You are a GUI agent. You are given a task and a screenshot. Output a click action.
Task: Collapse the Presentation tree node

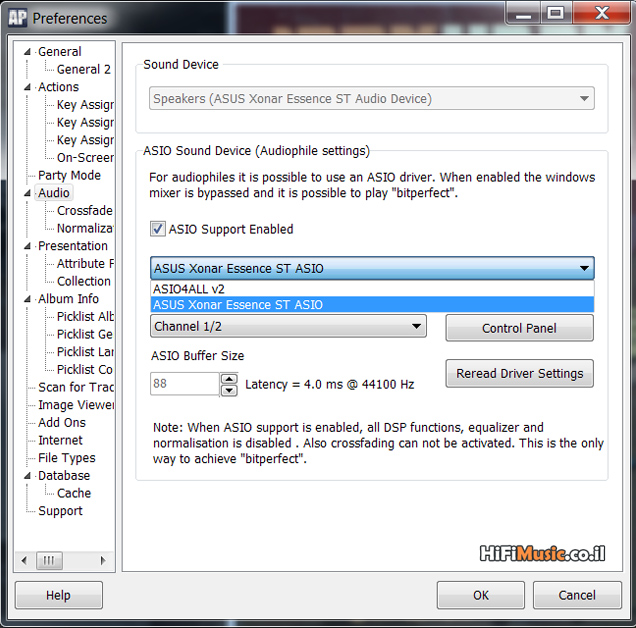click(x=27, y=246)
